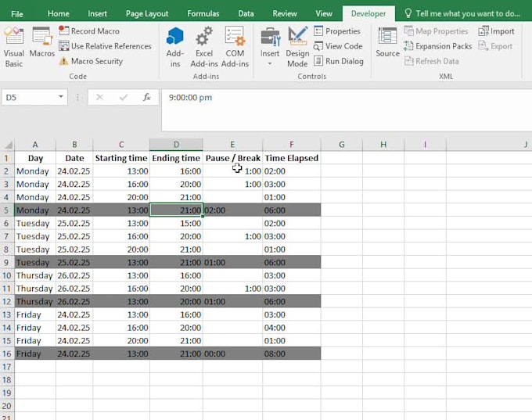Click Run Dialog

pyautogui.click(x=339, y=61)
